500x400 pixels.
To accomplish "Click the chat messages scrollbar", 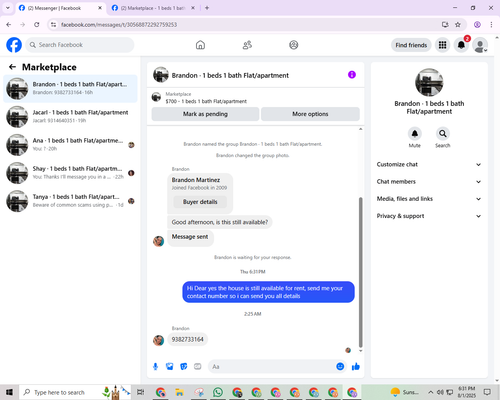I will click(x=360, y=272).
